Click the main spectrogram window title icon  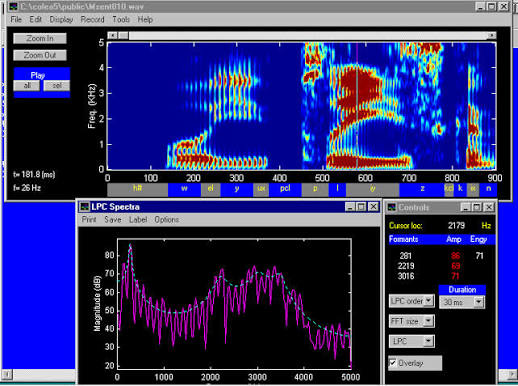pyautogui.click(x=14, y=6)
